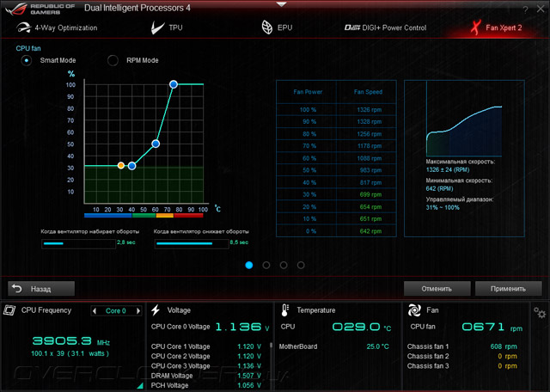Click the fan spin-down time slider
This screenshot has height=392, width=550.
point(192,243)
